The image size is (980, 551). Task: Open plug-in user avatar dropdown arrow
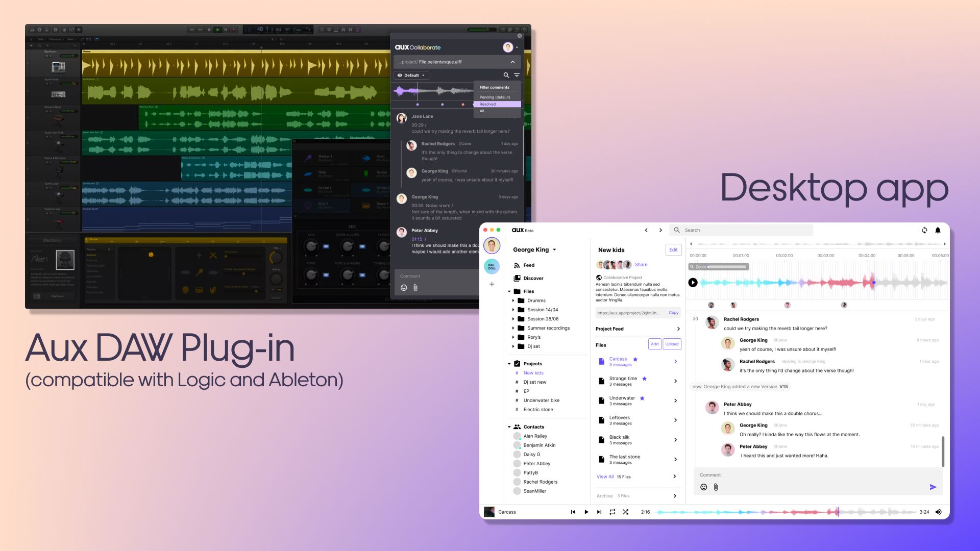pyautogui.click(x=517, y=47)
